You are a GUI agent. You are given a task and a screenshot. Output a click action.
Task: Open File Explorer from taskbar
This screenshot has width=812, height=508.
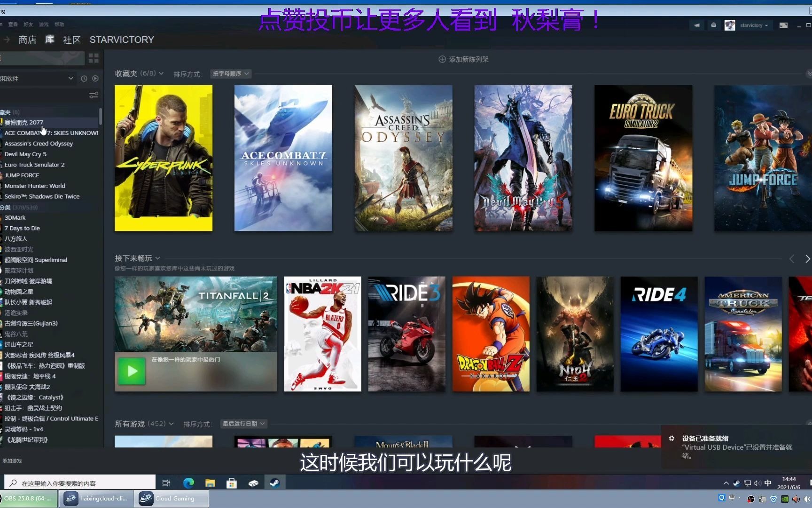210,483
